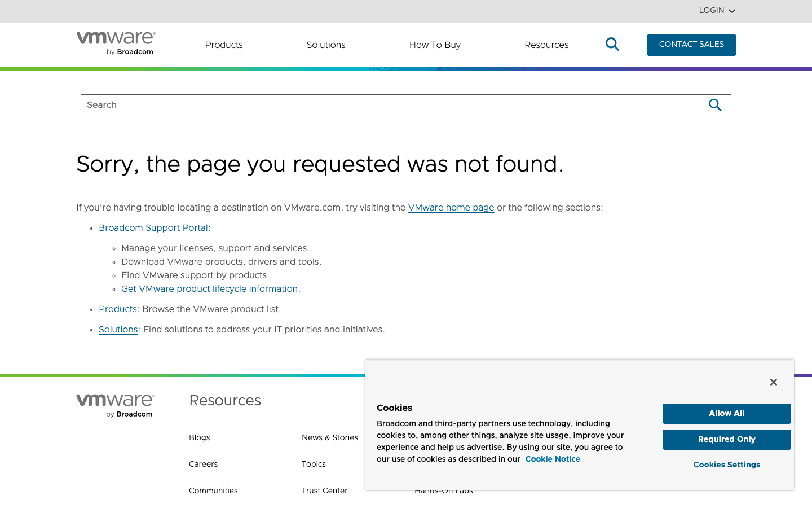
Task: Open the header search magnifier icon
Action: [x=612, y=44]
